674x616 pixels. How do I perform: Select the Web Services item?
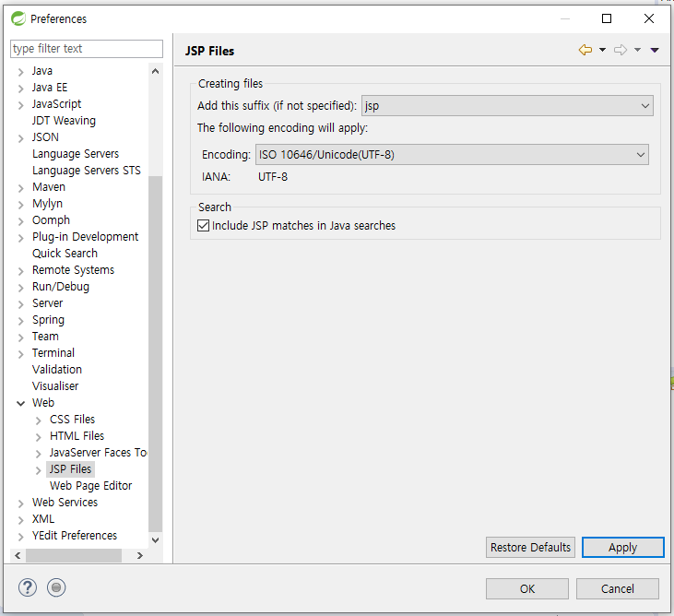(x=65, y=502)
